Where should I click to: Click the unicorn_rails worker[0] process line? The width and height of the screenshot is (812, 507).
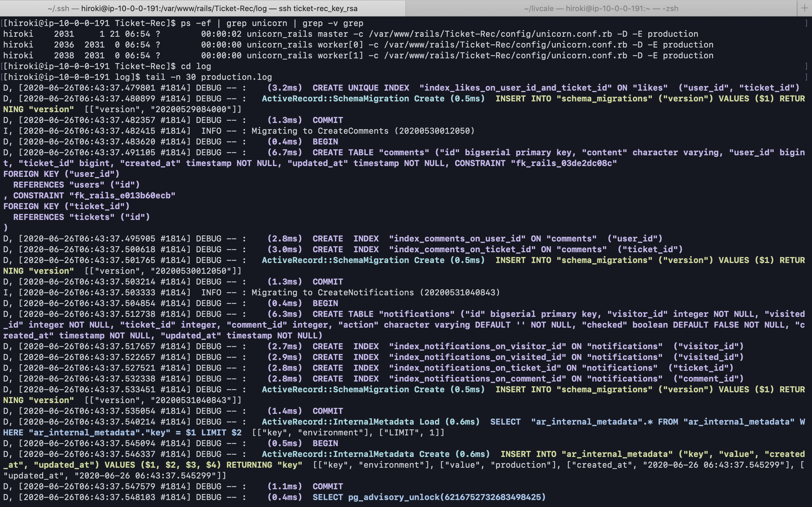click(358, 45)
